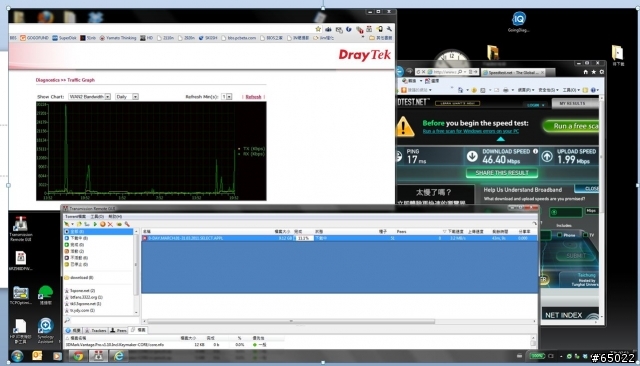Image resolution: width=640 pixels, height=366 pixels.
Task: Click the download speed info icon
Action: (x=535, y=151)
